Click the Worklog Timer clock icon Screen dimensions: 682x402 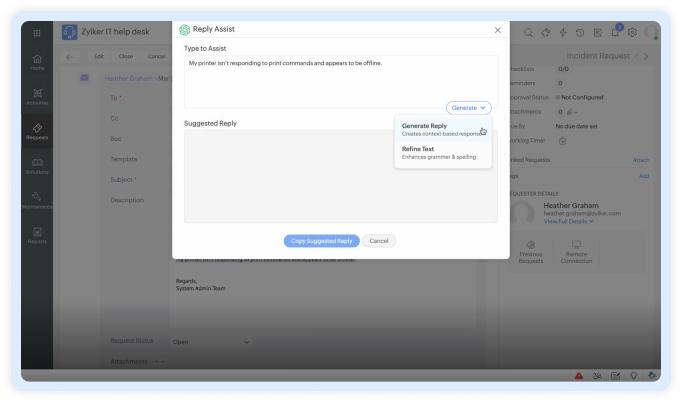tap(562, 141)
